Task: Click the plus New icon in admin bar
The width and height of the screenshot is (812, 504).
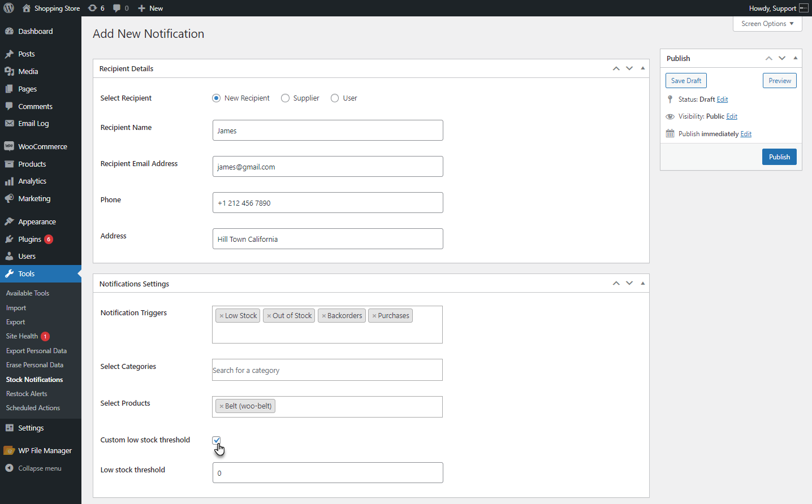Action: (142, 8)
